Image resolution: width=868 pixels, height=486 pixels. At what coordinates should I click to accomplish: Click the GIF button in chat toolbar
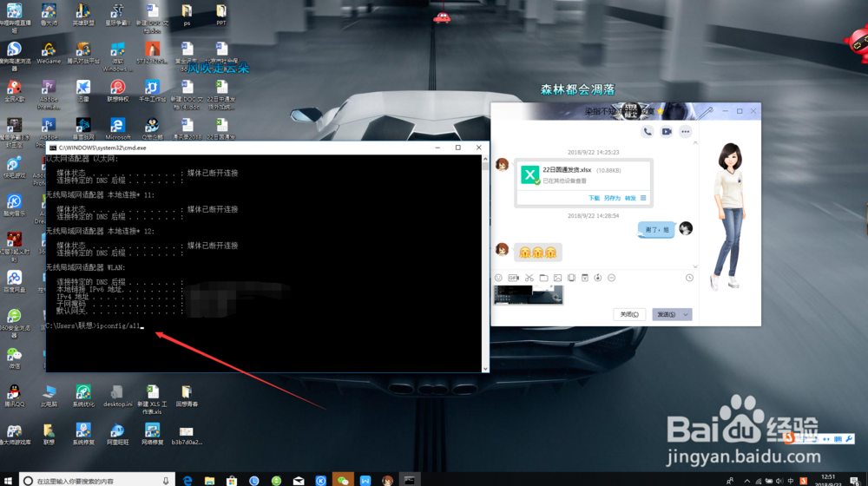click(x=513, y=278)
